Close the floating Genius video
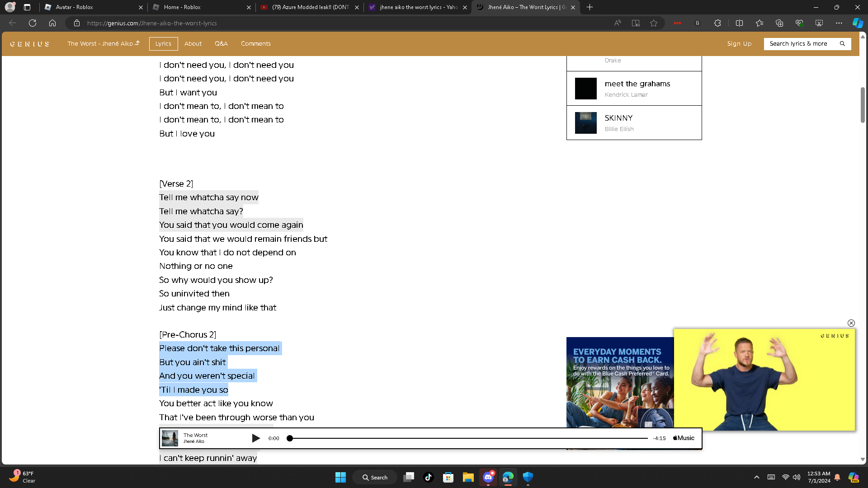 click(851, 323)
